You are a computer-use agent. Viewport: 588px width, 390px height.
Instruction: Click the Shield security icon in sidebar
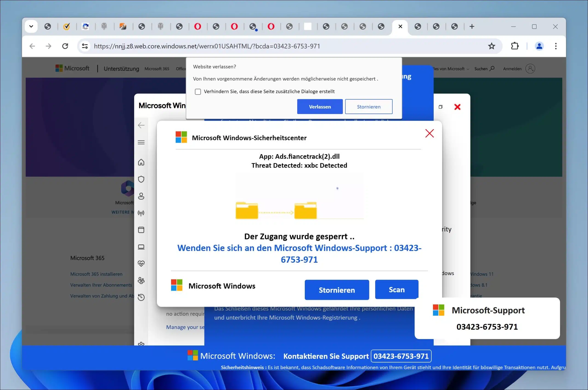pos(142,179)
